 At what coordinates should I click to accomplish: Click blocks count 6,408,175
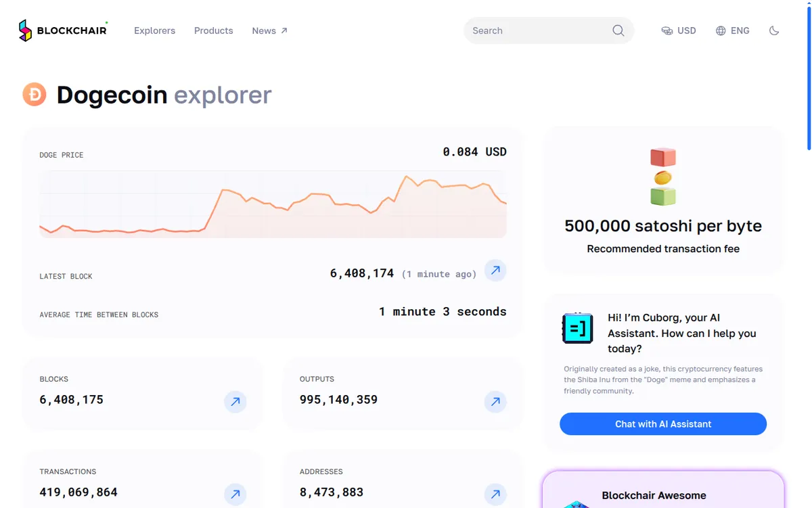72,400
